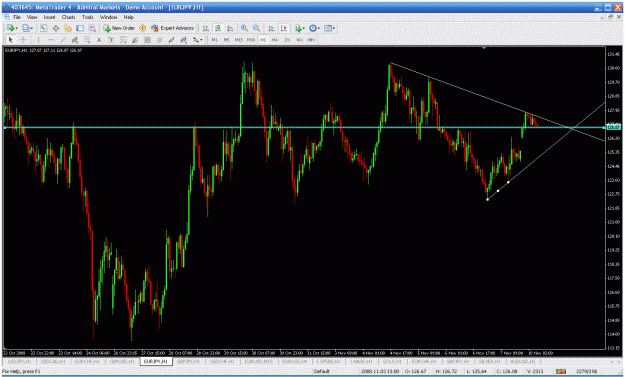Open the Profiles dropdown arrow
The image size is (625, 377).
[32, 28]
